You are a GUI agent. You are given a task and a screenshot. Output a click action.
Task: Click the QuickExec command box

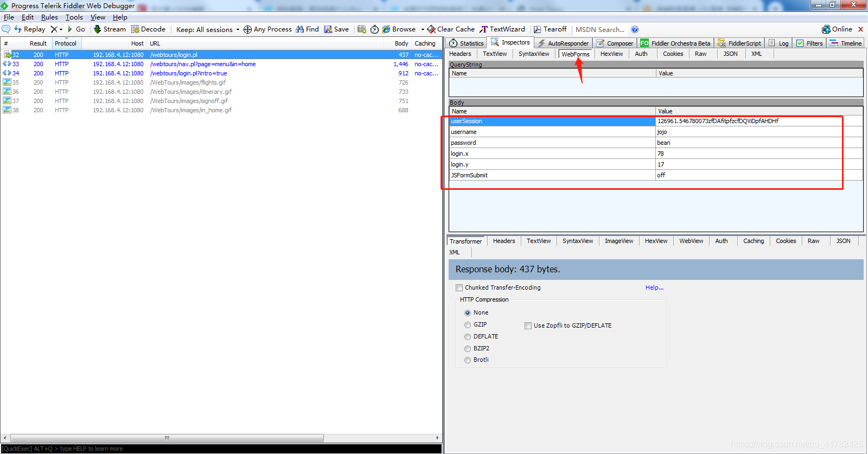click(x=221, y=449)
